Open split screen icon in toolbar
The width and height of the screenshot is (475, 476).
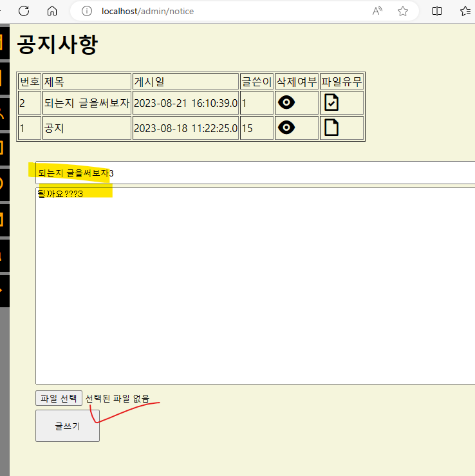[x=437, y=11]
